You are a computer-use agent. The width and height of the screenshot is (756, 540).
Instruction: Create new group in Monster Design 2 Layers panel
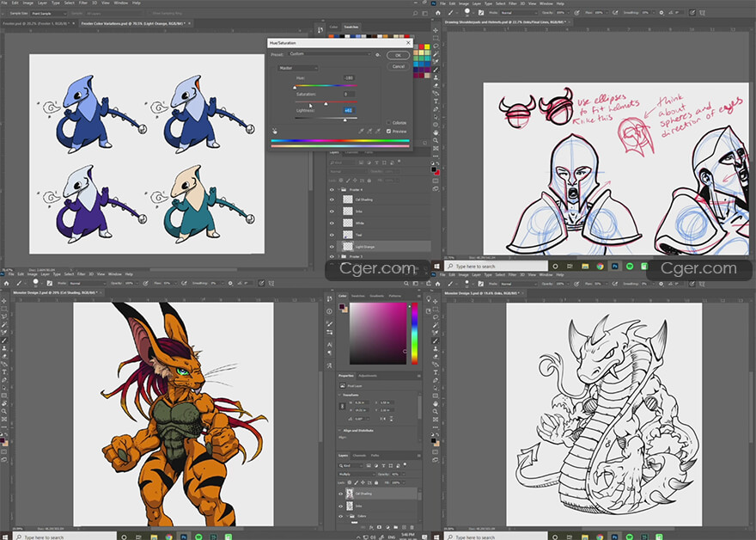click(x=396, y=527)
